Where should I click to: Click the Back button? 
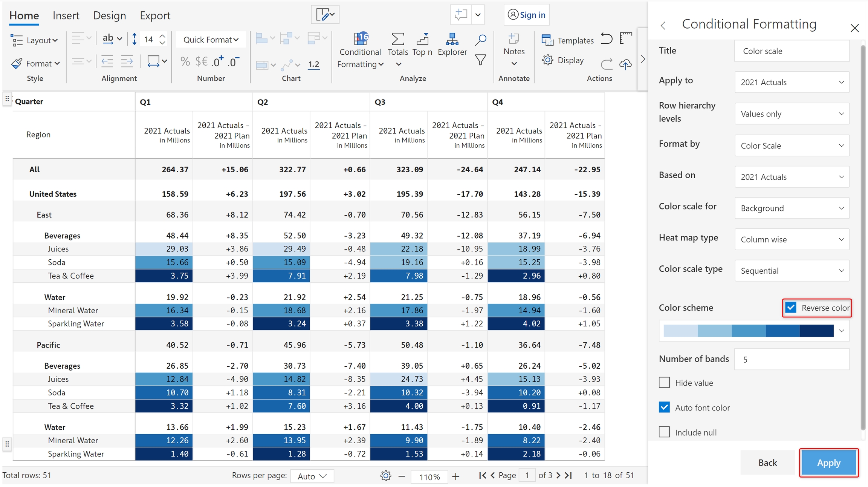tap(767, 462)
